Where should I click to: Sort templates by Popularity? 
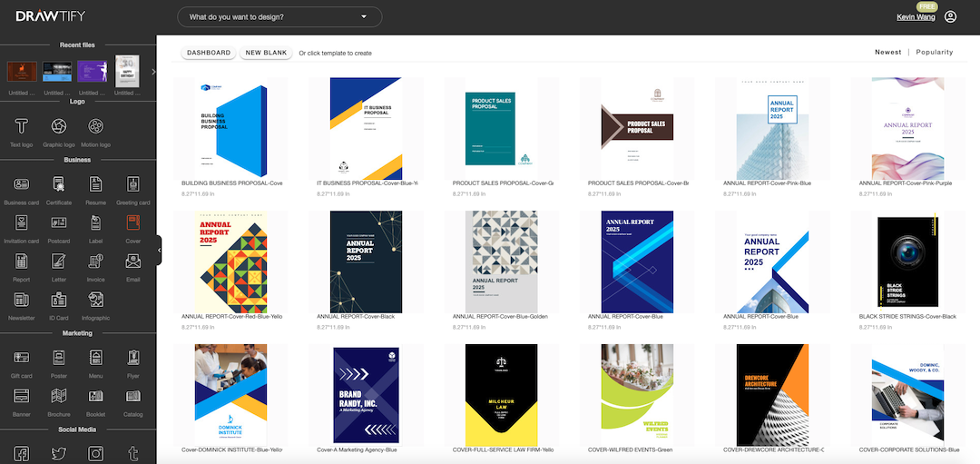coord(935,53)
